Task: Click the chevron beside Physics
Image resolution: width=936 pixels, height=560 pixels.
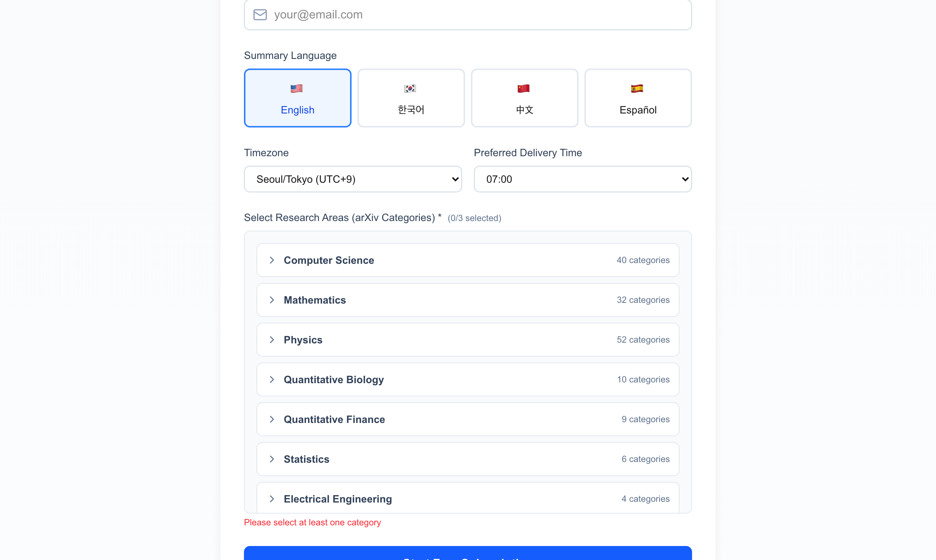Action: 272,340
